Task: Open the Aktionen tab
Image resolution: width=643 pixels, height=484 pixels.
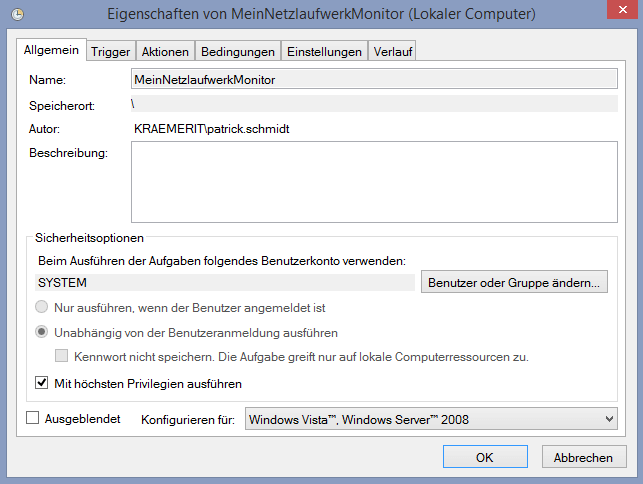Action: tap(165, 51)
